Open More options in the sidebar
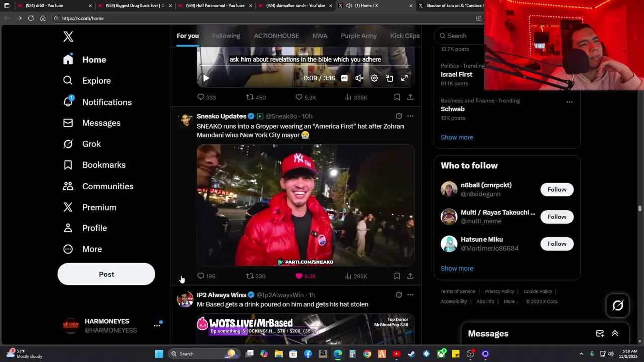 pos(82,249)
